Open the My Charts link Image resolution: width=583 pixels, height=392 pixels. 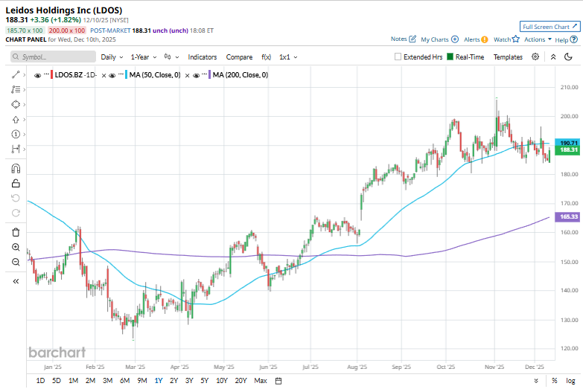point(439,39)
